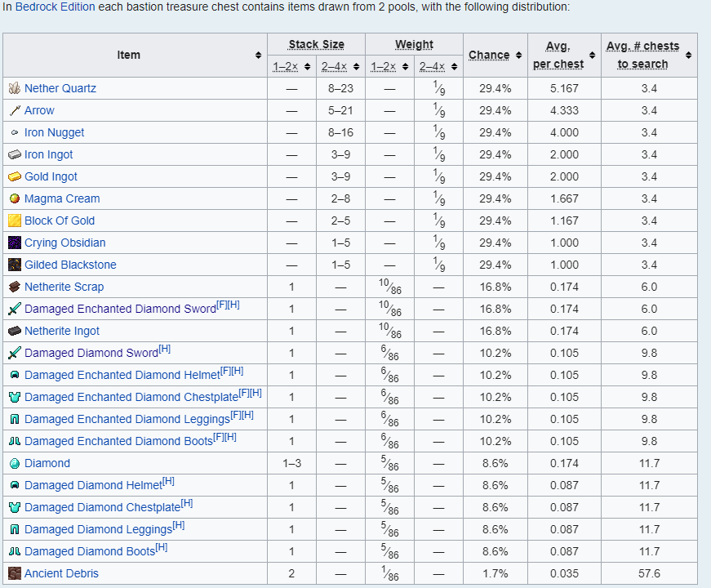This screenshot has width=711, height=588.
Task: Sort table by Chance column
Action: (x=518, y=56)
